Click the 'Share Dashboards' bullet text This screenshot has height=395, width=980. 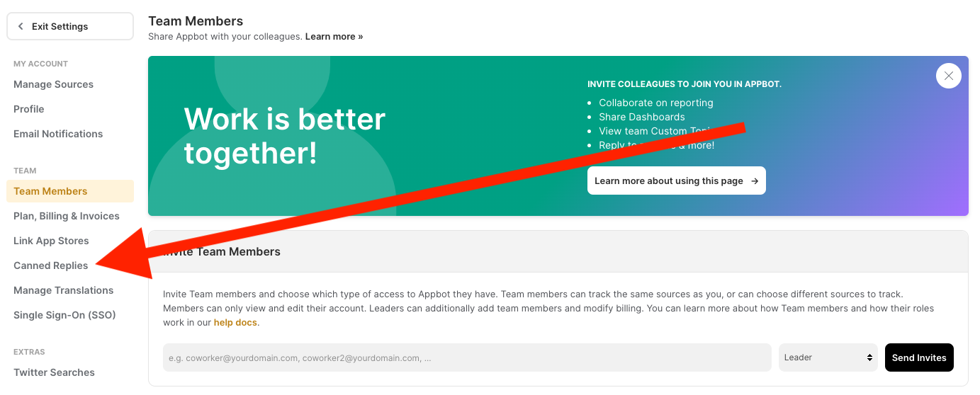click(642, 117)
